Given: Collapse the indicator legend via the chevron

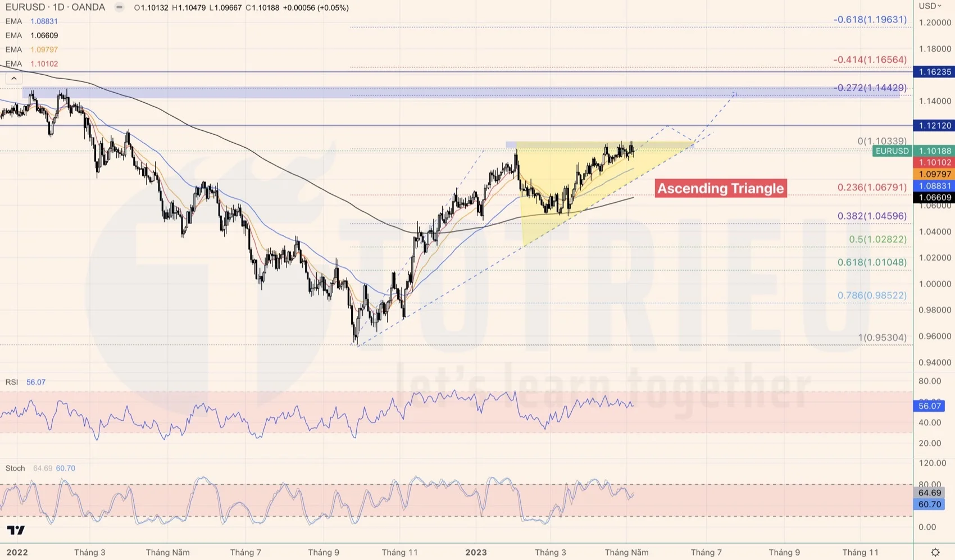Looking at the screenshot, I should point(13,78).
